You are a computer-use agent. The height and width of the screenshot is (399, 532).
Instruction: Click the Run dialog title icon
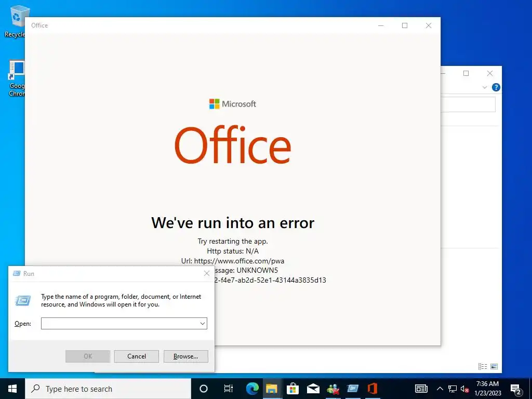[16, 273]
